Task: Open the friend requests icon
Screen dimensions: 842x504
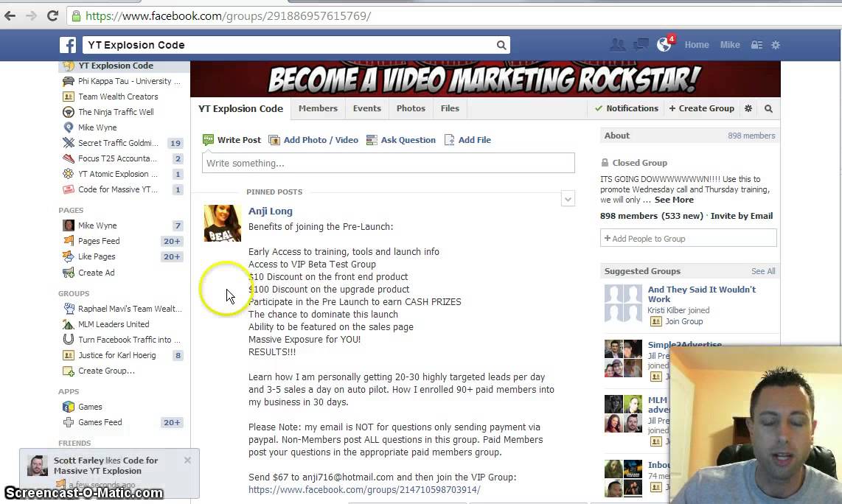Action: pyautogui.click(x=618, y=45)
